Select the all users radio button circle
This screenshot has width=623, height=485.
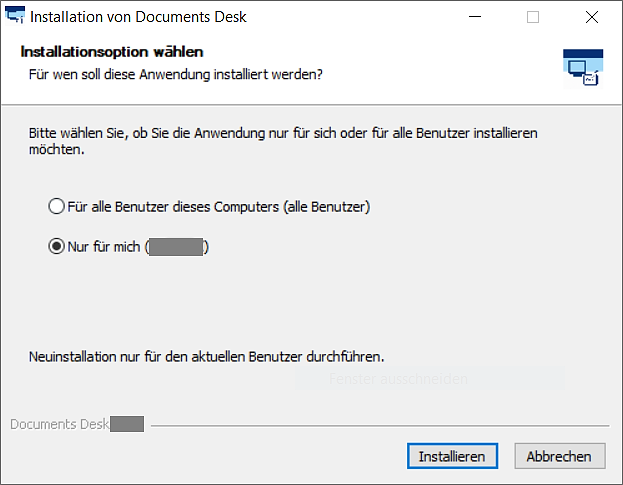[x=56, y=207]
